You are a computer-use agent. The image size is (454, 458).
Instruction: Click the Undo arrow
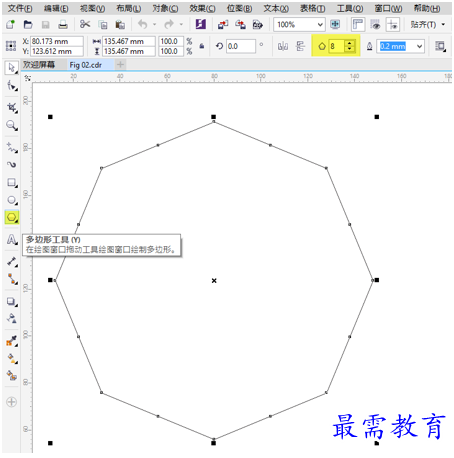click(x=143, y=24)
